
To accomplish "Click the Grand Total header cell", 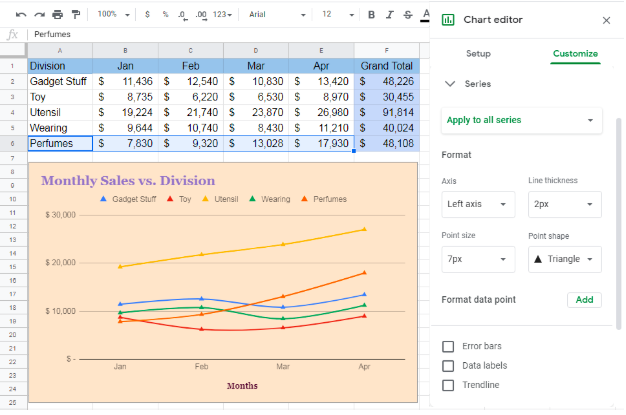I will pos(386,66).
